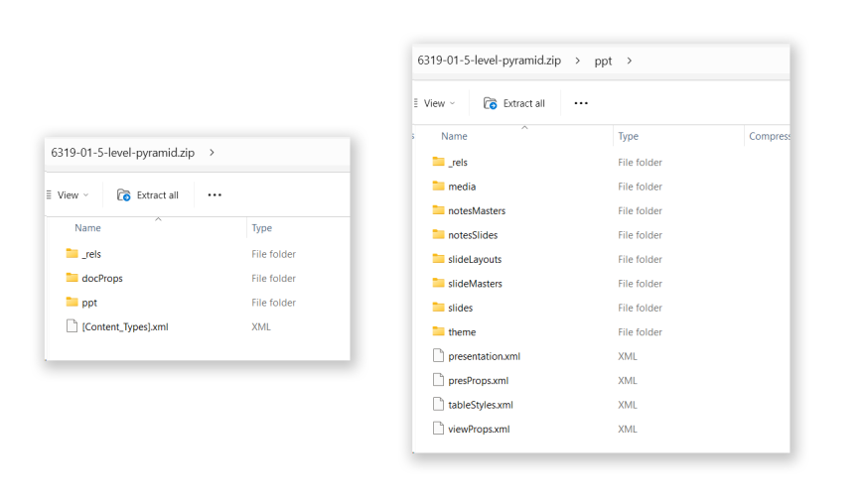Sort by Name column in ppt window

coord(454,136)
